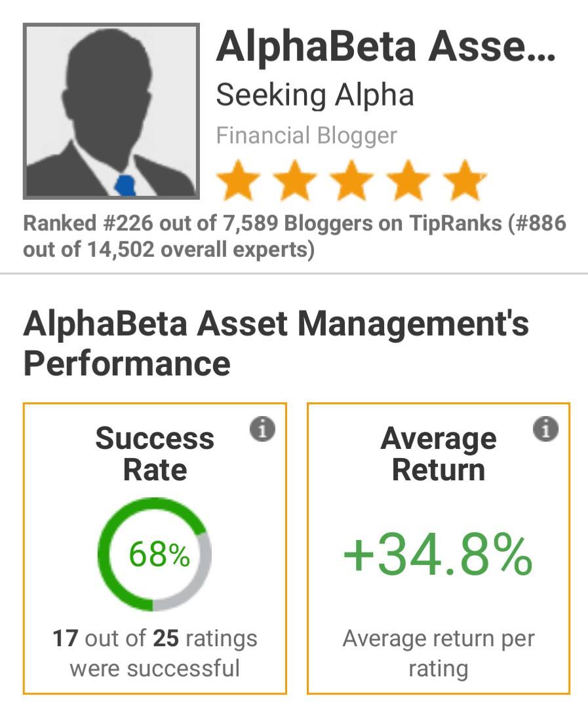
Task: Click the Ranked #226 bloggers ranking text
Action: pyautogui.click(x=294, y=236)
